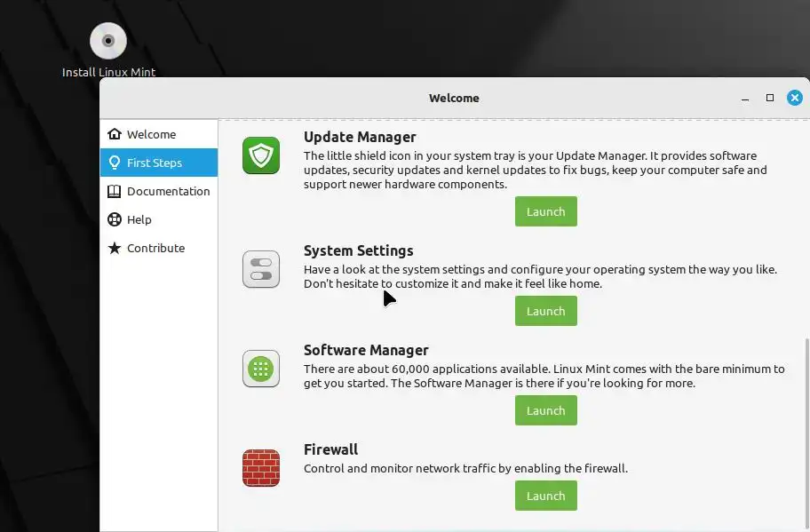The image size is (810, 532).
Task: Click the red brick Firewall icon
Action: pos(261,468)
